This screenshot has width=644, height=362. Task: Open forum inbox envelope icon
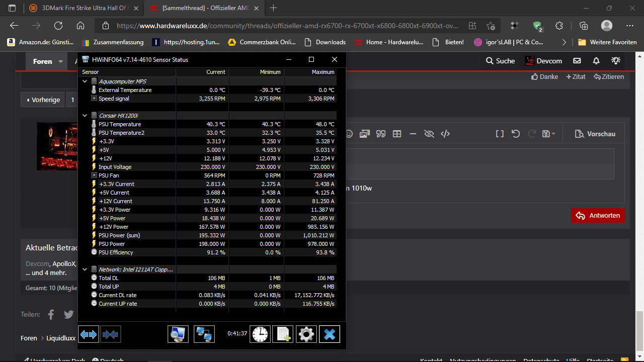[577, 61]
